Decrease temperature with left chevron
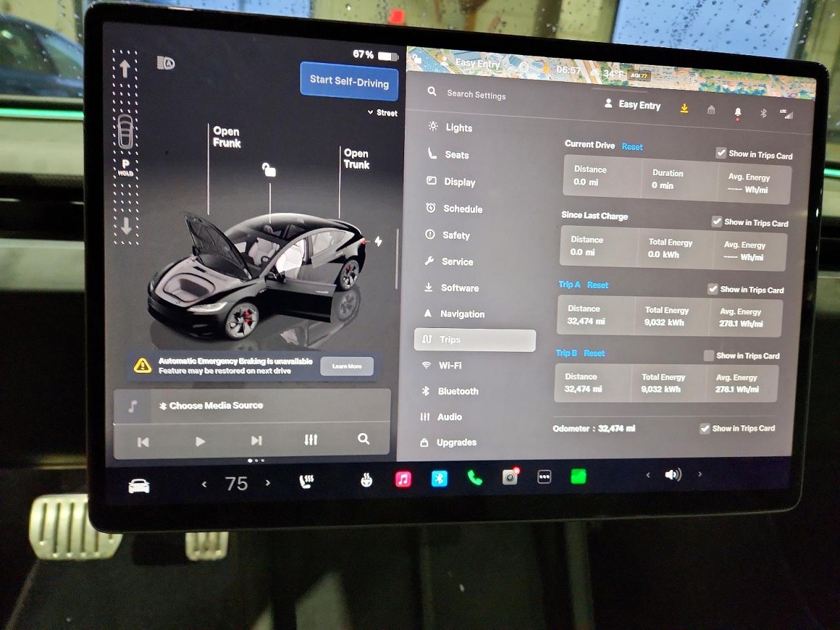This screenshot has height=630, width=840. coord(204,484)
